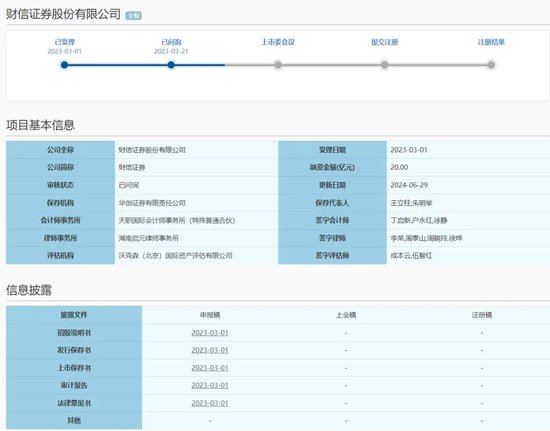Click the 招股说明书 row label

pyautogui.click(x=74, y=332)
